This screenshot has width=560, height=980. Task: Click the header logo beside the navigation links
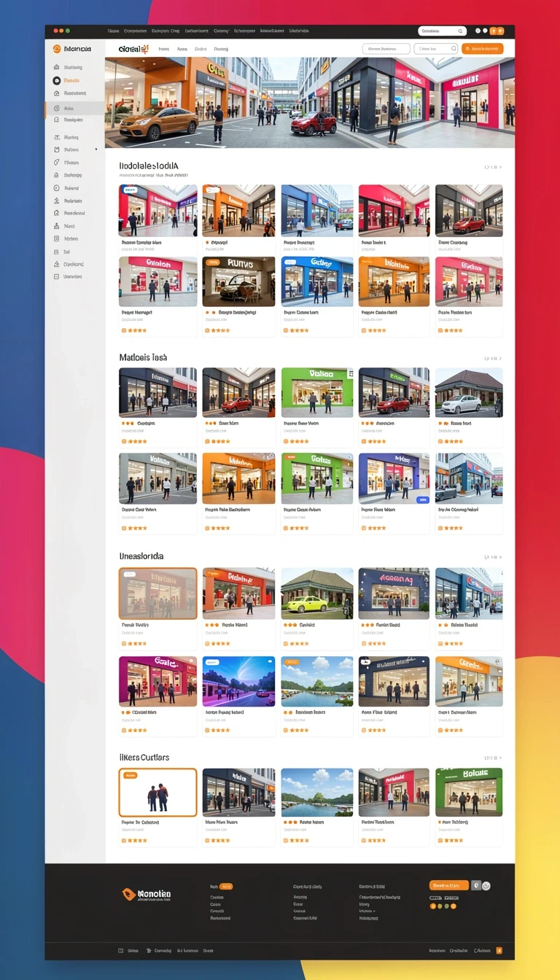click(x=133, y=49)
